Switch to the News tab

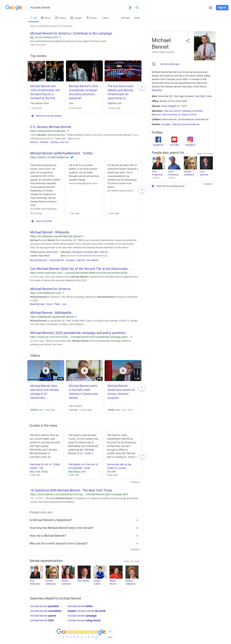pyautogui.click(x=46, y=18)
